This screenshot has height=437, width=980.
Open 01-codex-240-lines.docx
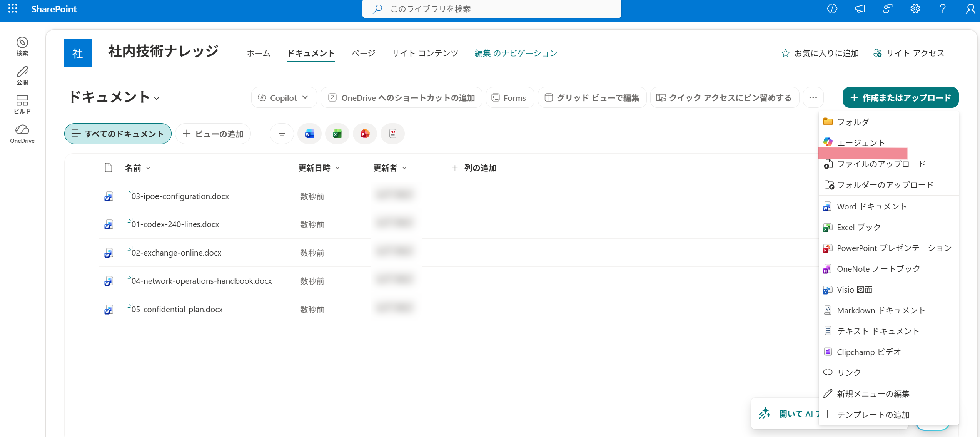(175, 224)
